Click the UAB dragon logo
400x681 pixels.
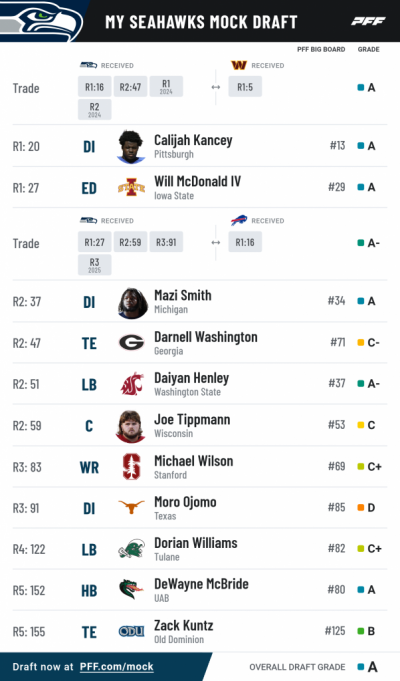coord(131,590)
